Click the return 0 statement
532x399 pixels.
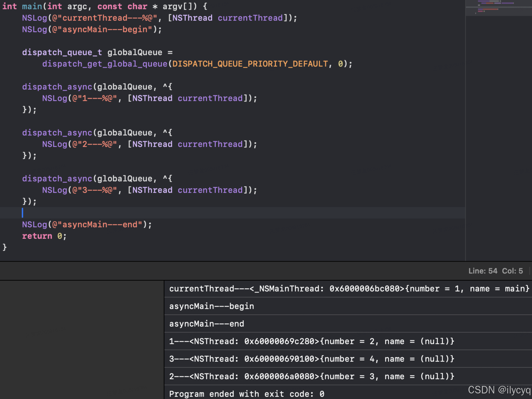pyautogui.click(x=44, y=236)
